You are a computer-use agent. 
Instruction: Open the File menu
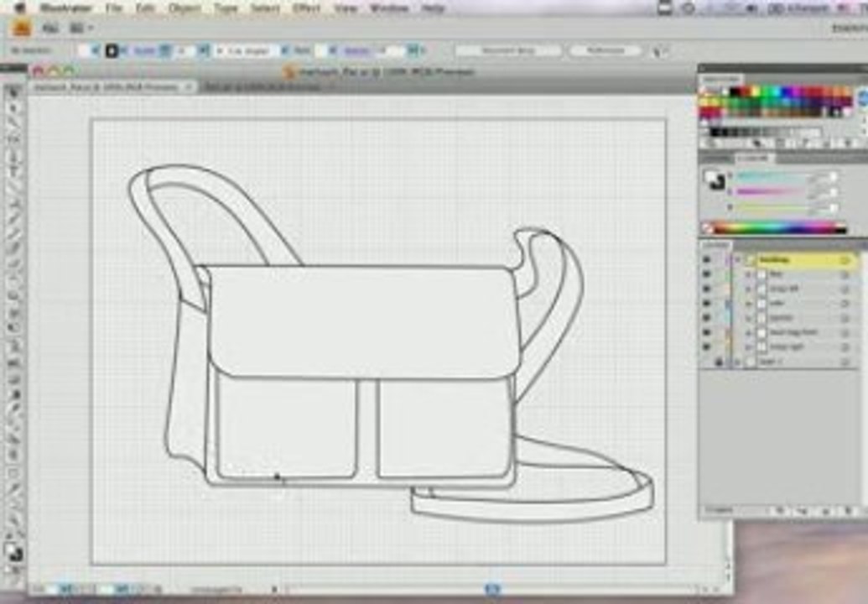coord(113,8)
